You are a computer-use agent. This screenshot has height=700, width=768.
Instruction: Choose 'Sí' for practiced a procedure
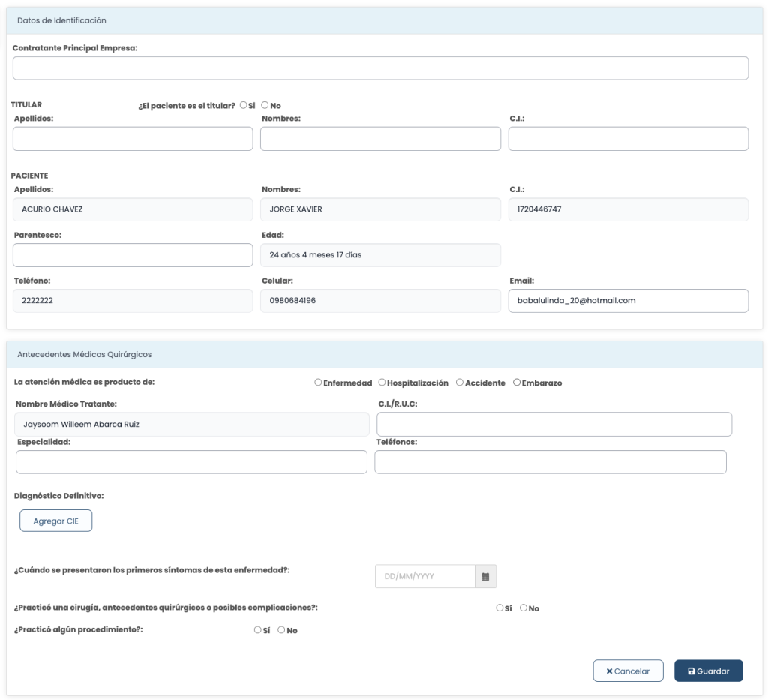coord(258,630)
